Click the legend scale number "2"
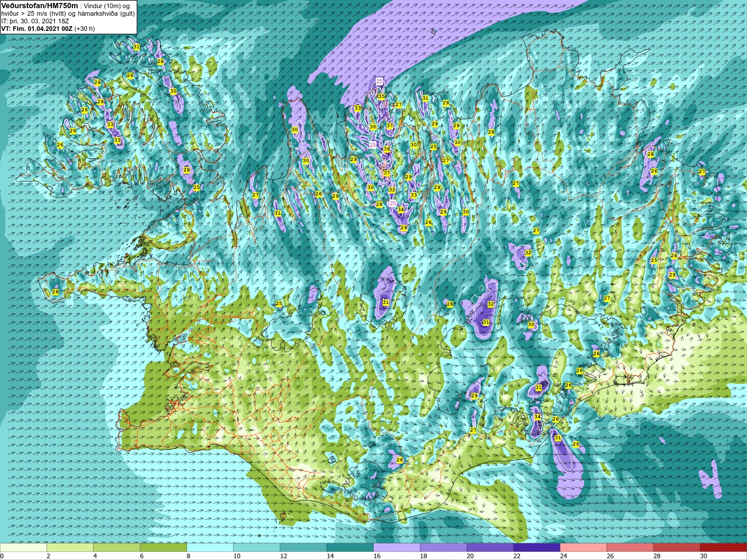The width and height of the screenshot is (747, 560). click(x=48, y=556)
